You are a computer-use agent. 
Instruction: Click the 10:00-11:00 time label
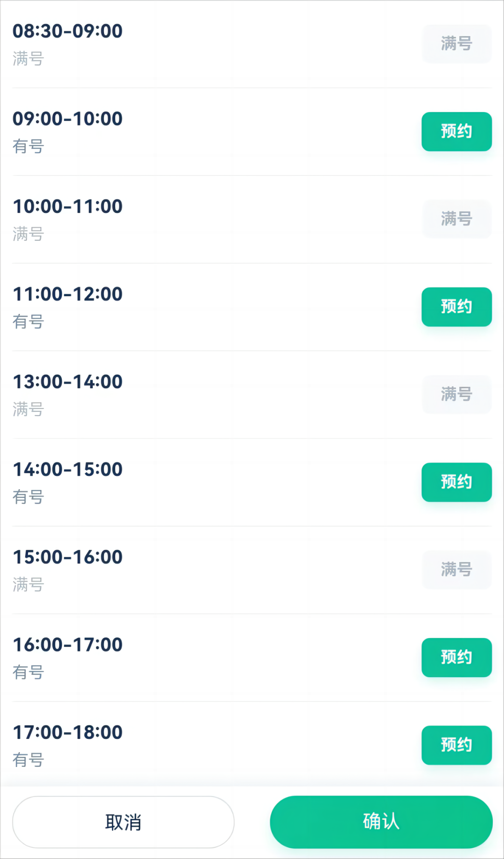click(68, 206)
